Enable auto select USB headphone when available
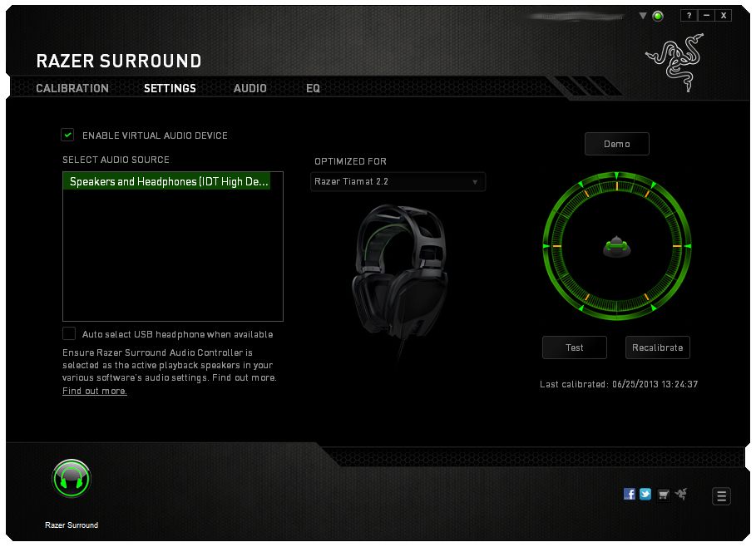The image size is (756, 547). tap(69, 333)
